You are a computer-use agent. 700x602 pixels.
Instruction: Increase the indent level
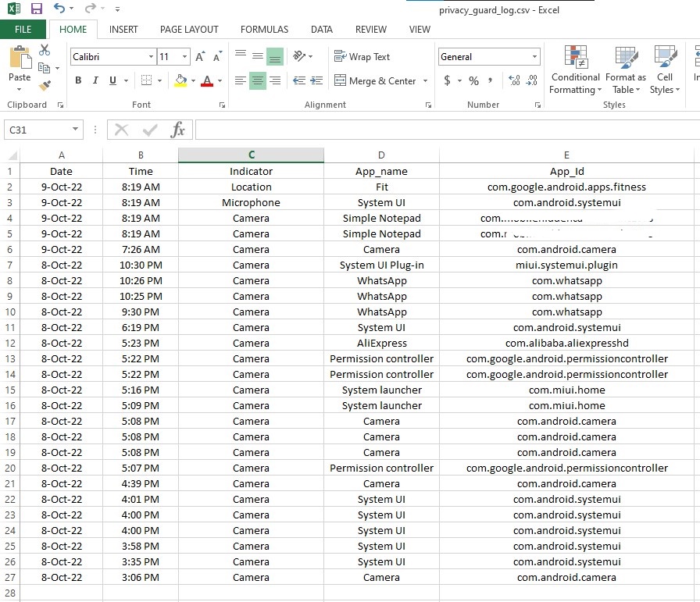[316, 80]
